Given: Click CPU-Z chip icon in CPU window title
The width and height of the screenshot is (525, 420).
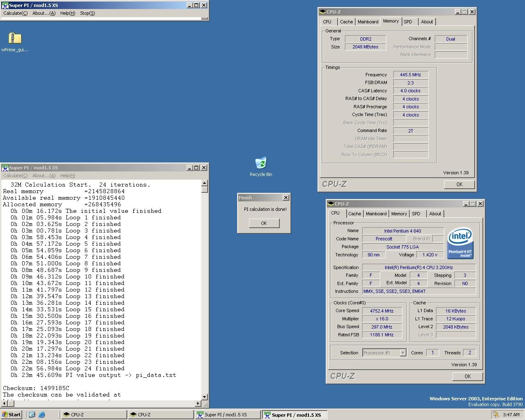Looking at the screenshot, I should point(331,204).
